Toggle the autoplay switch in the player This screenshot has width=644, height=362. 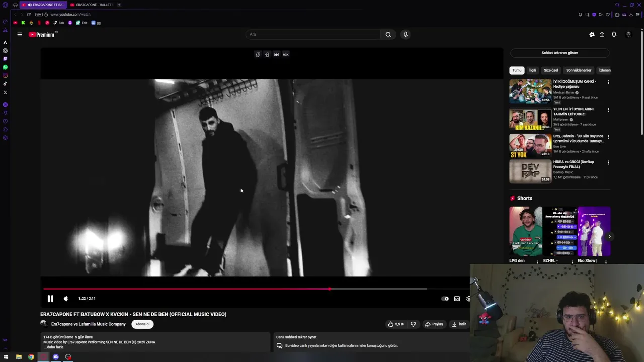[445, 299]
